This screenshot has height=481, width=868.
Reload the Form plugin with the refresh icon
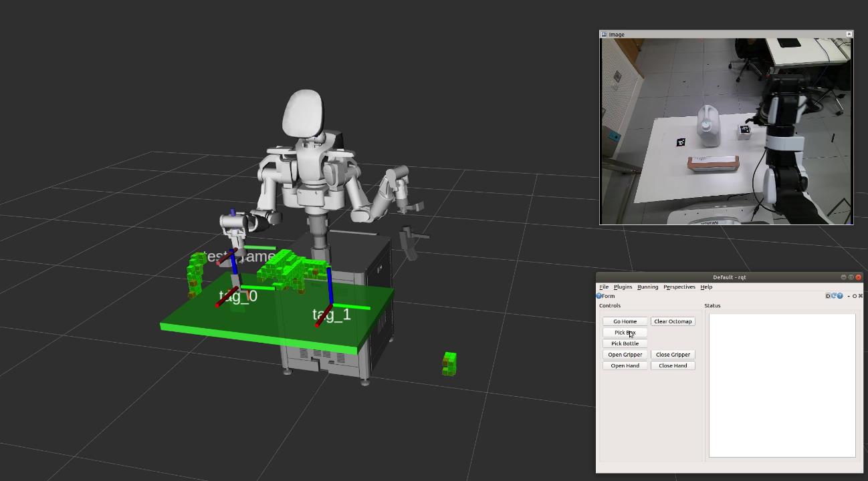tap(834, 296)
